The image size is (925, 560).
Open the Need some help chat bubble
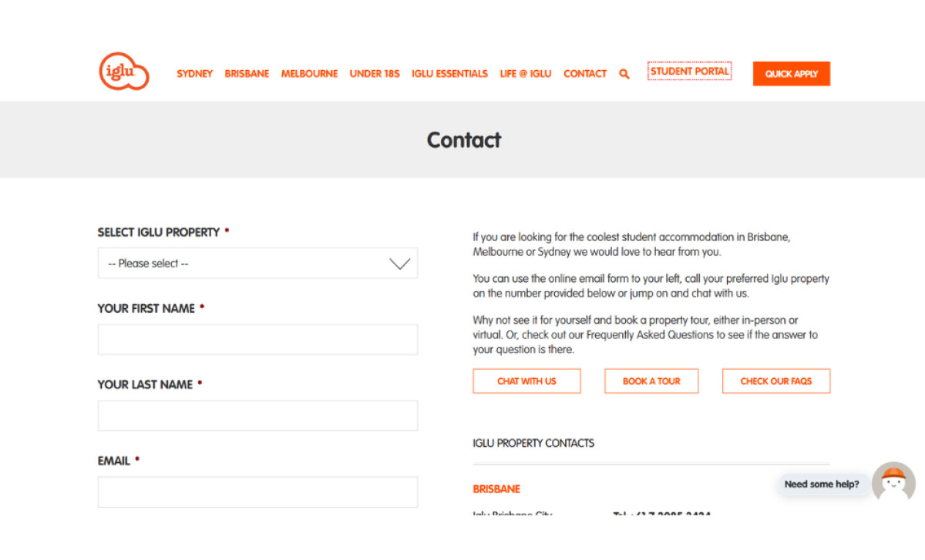(x=822, y=484)
